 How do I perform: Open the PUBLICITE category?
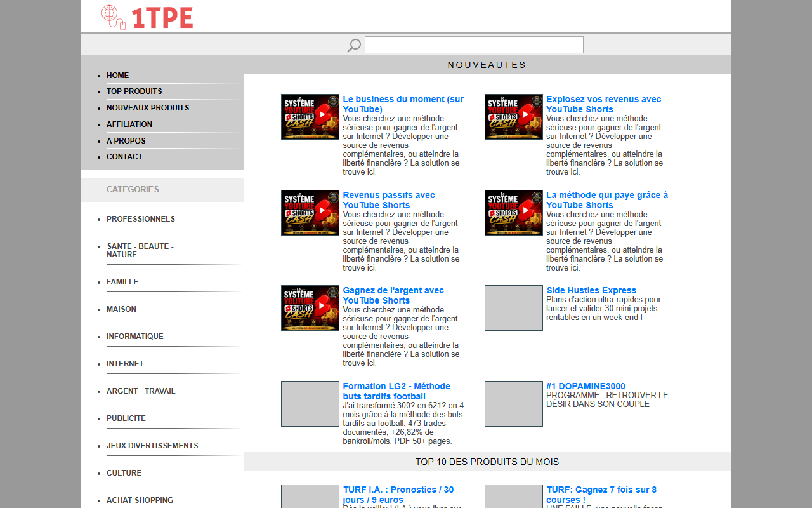click(x=126, y=418)
